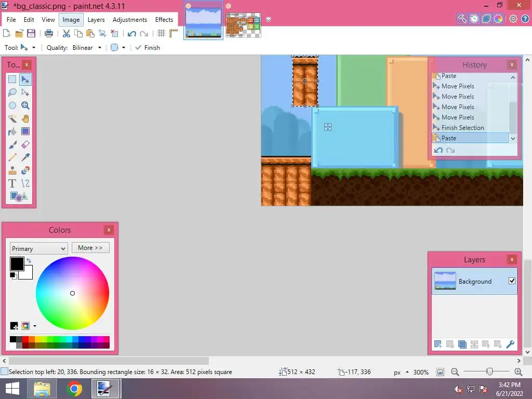Select the Pan hand tool

point(25,118)
